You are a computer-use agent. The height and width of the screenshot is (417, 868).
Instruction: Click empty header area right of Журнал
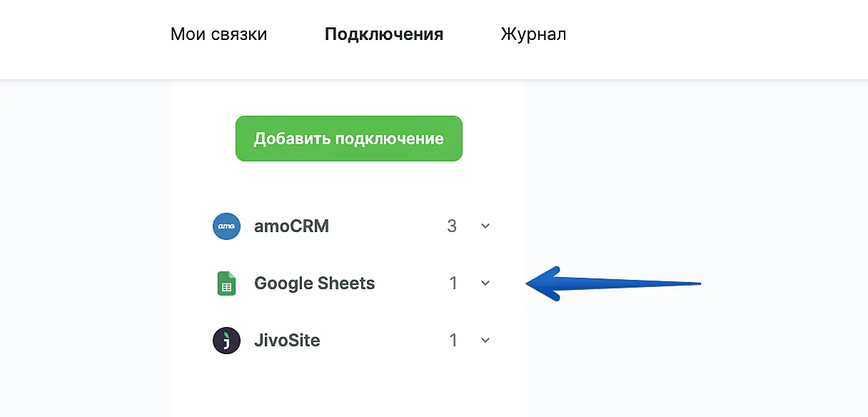click(x=714, y=34)
